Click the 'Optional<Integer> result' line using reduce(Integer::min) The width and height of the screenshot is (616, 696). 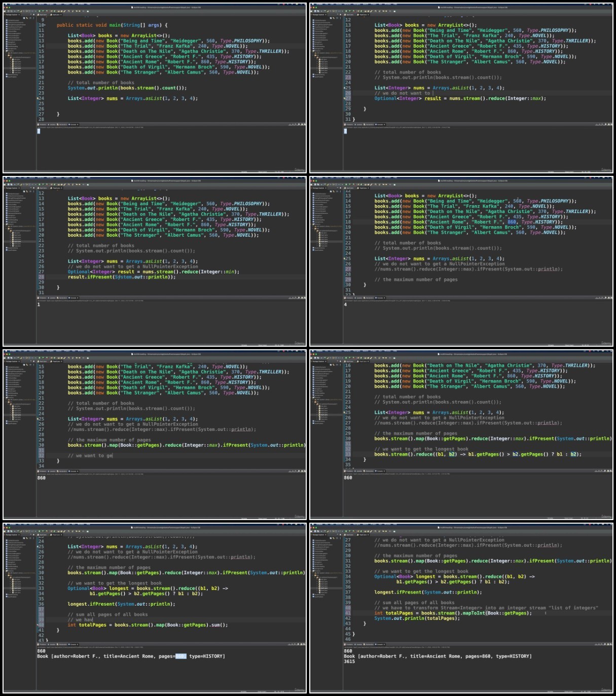click(x=154, y=272)
